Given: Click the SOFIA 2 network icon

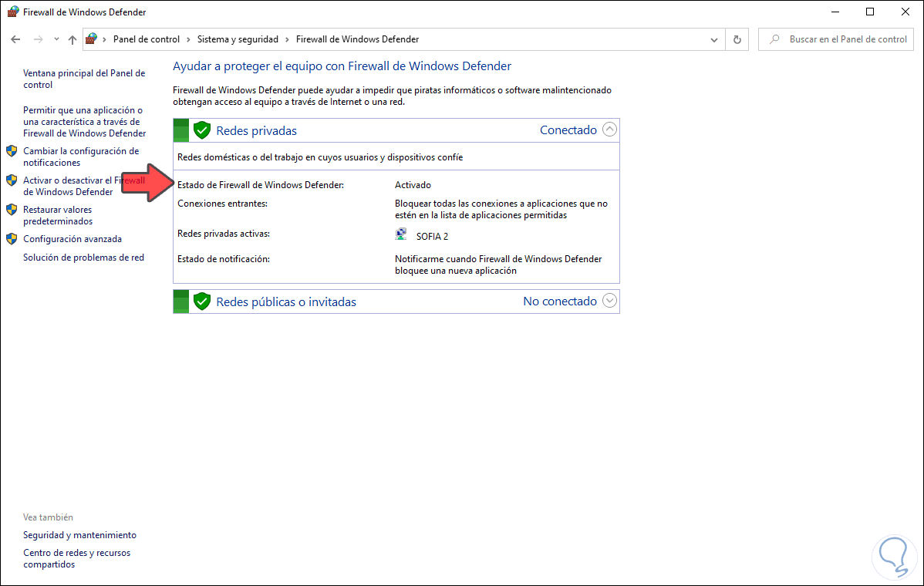Looking at the screenshot, I should pyautogui.click(x=401, y=234).
